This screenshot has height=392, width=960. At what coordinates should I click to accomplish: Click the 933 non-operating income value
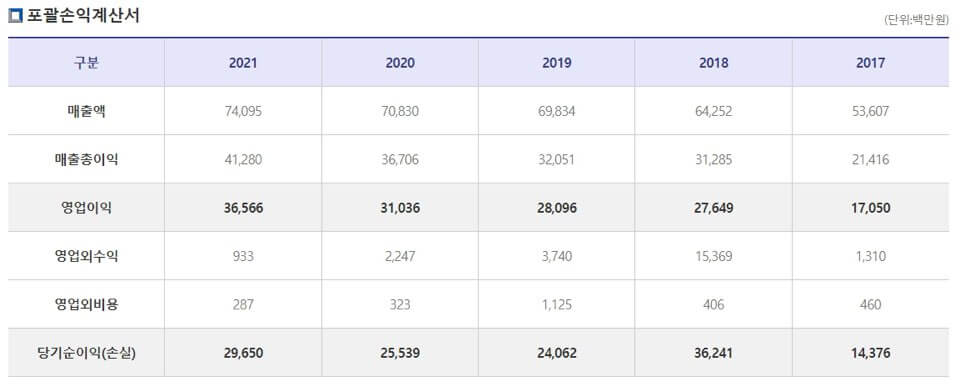243,256
